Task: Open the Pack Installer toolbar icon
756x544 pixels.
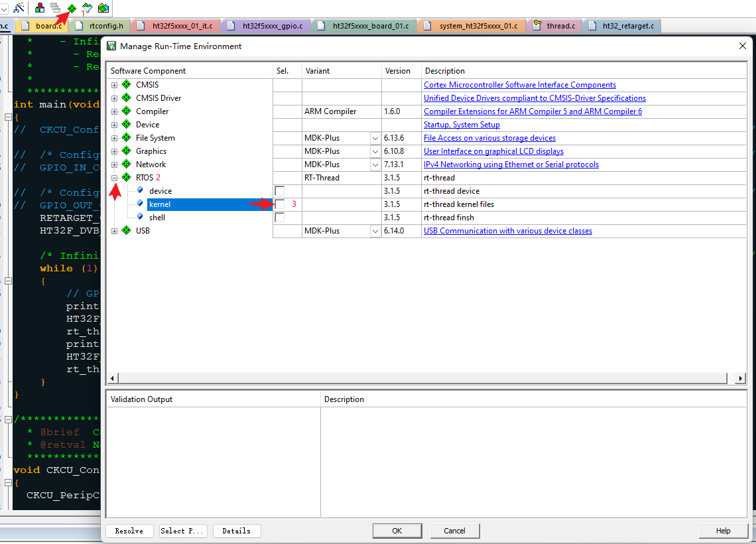Action: tap(103, 7)
